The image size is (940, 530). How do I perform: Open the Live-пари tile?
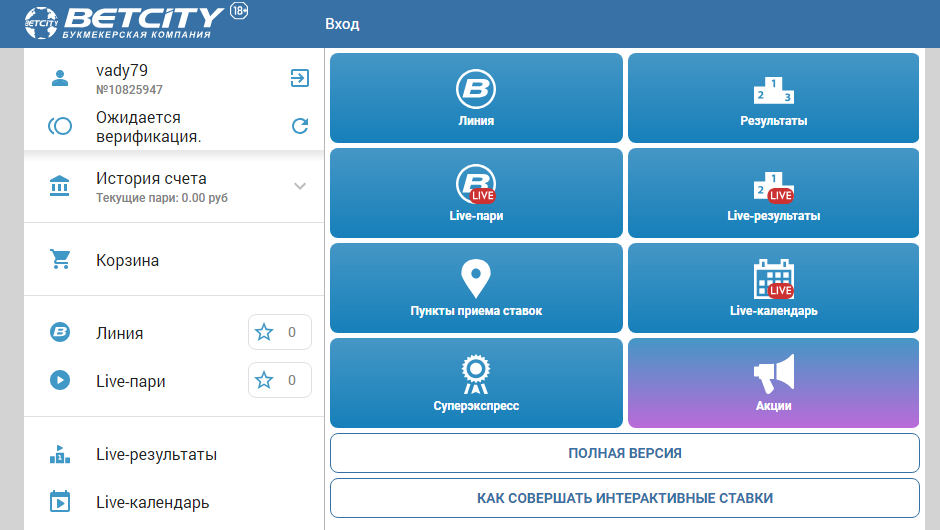tap(476, 193)
